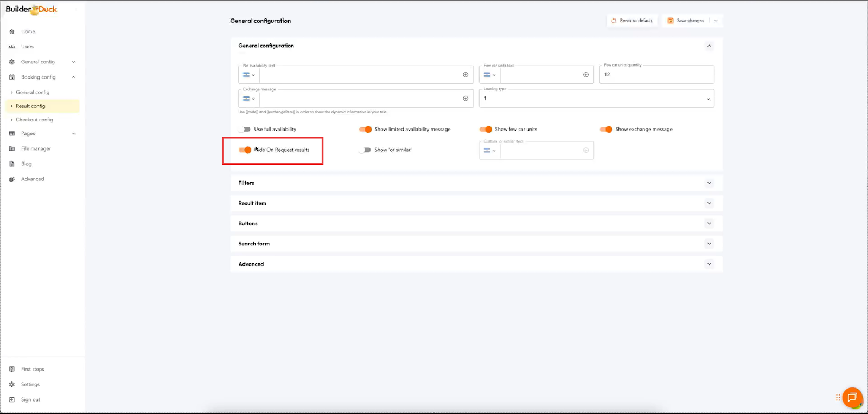The image size is (868, 414).
Task: Click the Reset to default button
Action: (x=632, y=21)
